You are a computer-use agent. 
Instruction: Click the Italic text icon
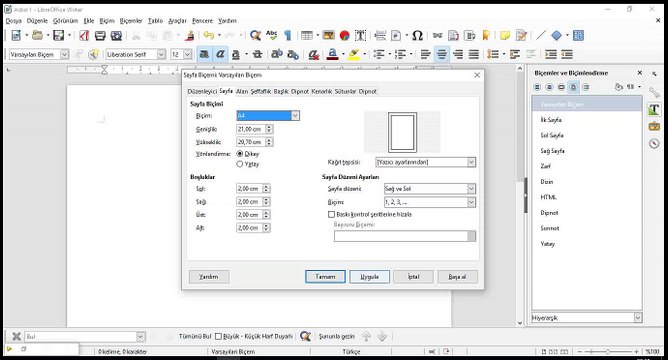pyautogui.click(x=220, y=55)
